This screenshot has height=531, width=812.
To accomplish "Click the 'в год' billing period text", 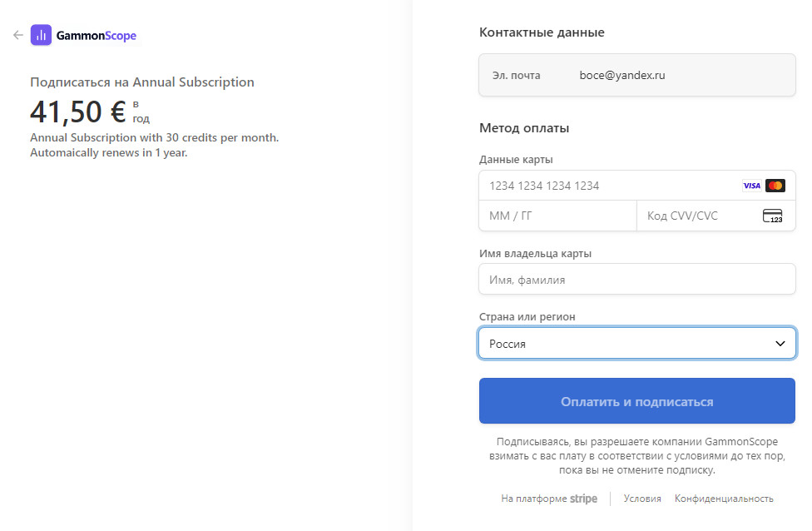I will point(141,112).
